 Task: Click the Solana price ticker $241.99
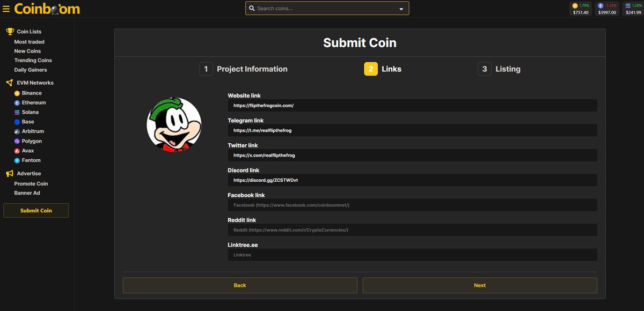point(633,9)
